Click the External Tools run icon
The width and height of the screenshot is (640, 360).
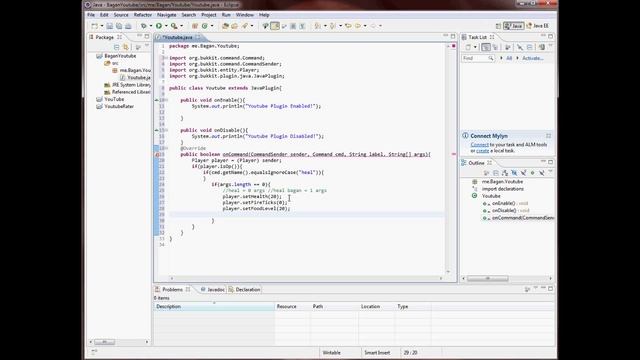pos(174,26)
